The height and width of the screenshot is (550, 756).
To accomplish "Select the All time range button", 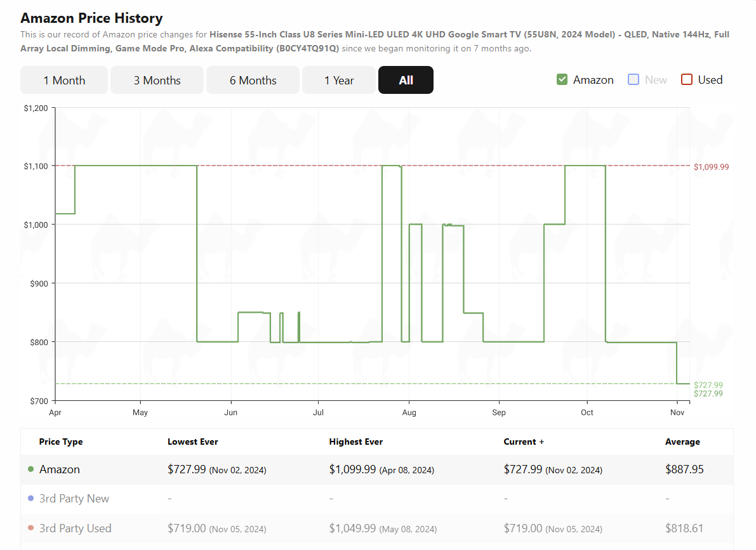I will click(406, 81).
